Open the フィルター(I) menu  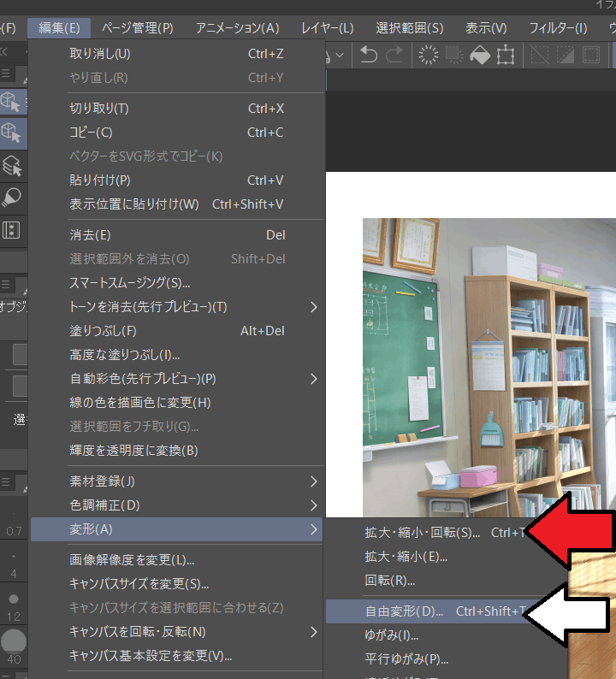558,28
